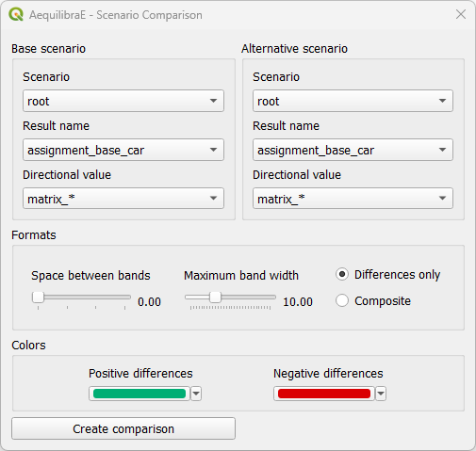Click the 10.00 maximum band width value
The height and width of the screenshot is (451, 476).
tap(298, 302)
